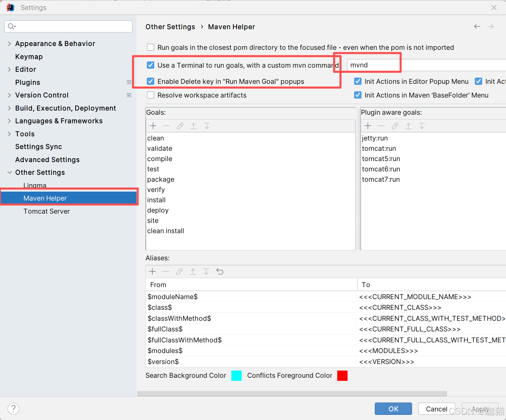This screenshot has width=506, height=420.
Task: Move goal up in Goals list
Action: click(194, 126)
